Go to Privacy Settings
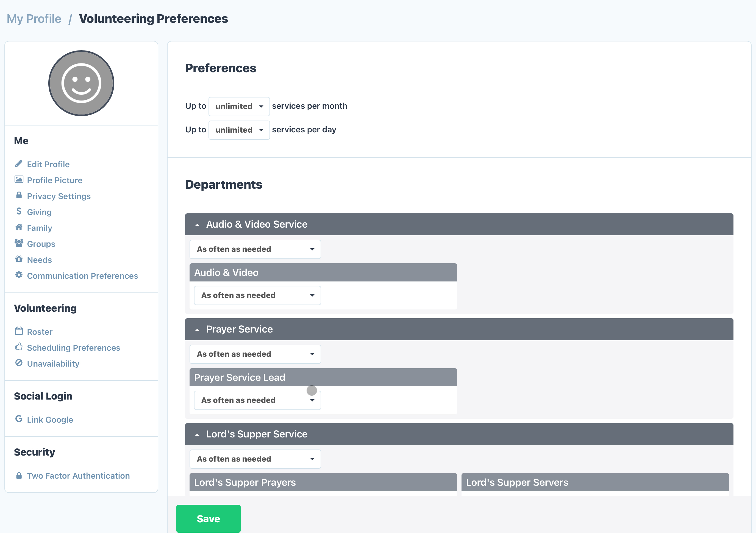This screenshot has width=756, height=533. [59, 196]
